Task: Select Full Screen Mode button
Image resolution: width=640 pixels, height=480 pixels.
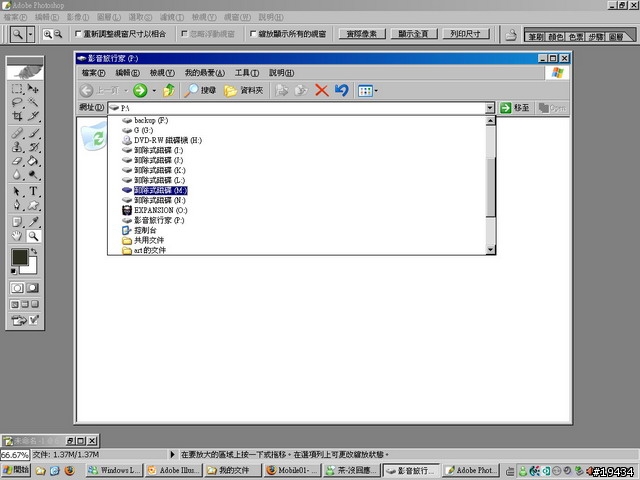Action: pos(35,304)
